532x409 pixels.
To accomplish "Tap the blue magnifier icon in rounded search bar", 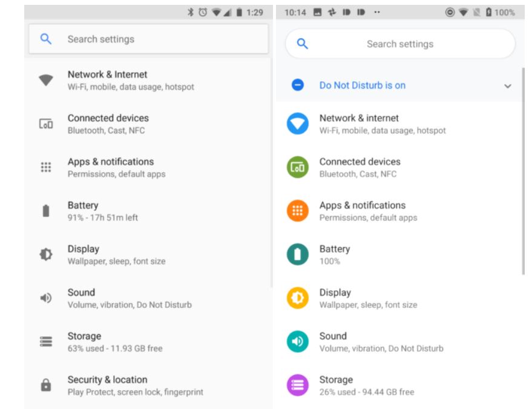I will click(x=302, y=44).
